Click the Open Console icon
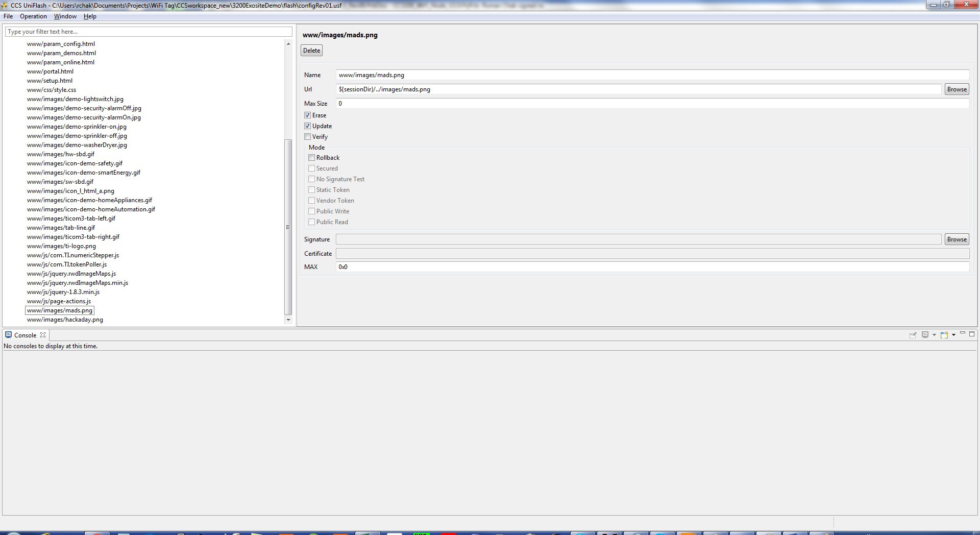The height and width of the screenshot is (535, 980). pyautogui.click(x=944, y=335)
